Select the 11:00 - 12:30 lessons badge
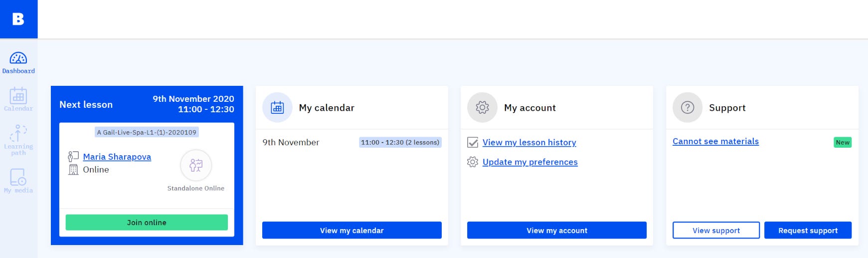The width and height of the screenshot is (868, 258). (x=400, y=142)
